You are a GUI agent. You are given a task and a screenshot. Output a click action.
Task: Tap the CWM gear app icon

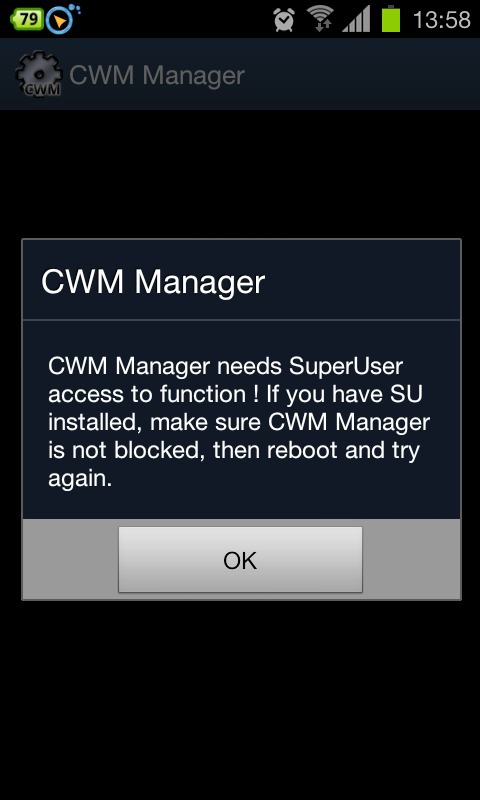tap(39, 74)
